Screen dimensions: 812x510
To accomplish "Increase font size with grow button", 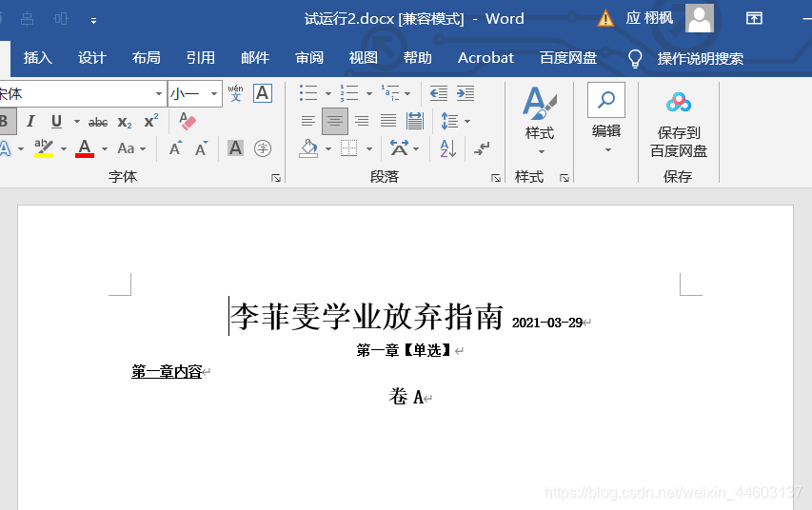I will click(176, 148).
